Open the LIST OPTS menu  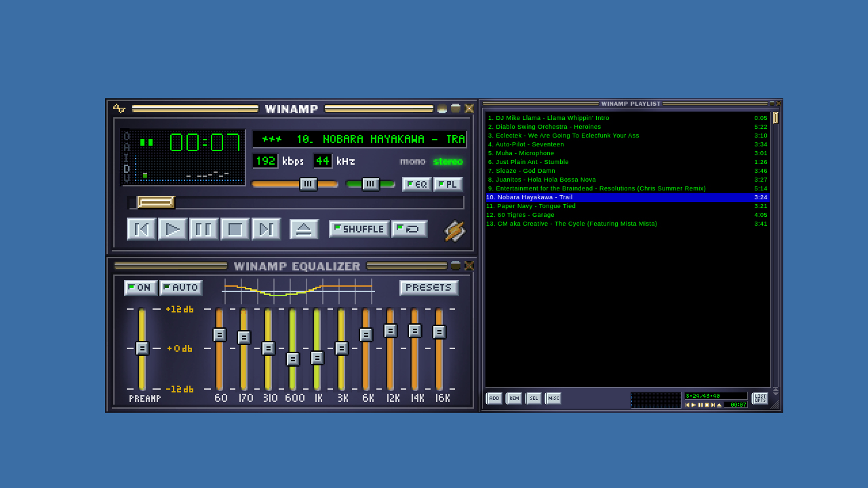(x=759, y=398)
